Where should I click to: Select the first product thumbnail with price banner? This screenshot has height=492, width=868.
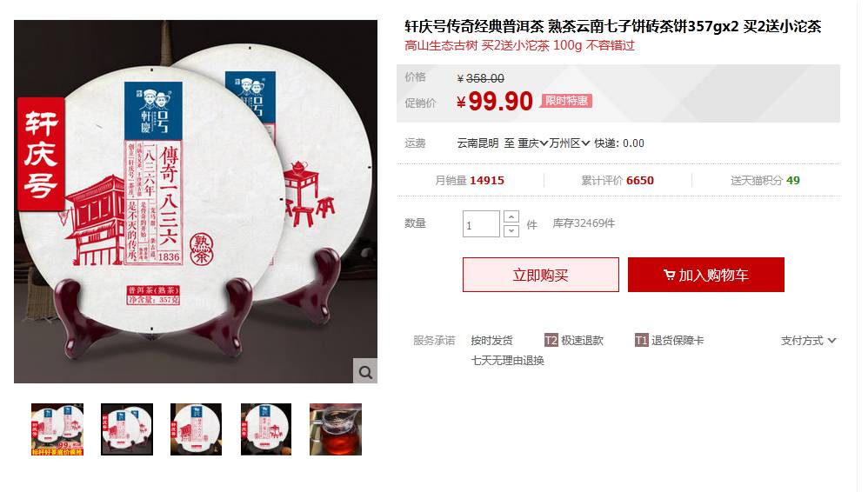point(57,429)
